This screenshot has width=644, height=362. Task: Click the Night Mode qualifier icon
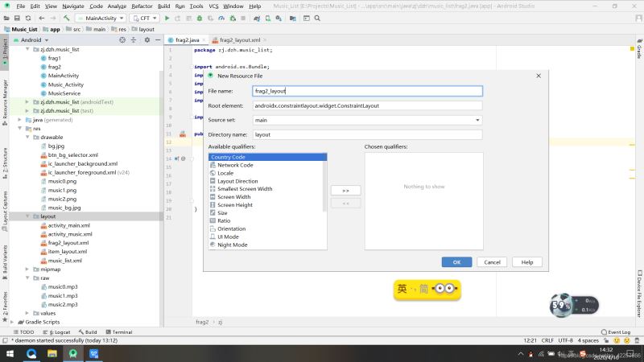click(x=212, y=245)
